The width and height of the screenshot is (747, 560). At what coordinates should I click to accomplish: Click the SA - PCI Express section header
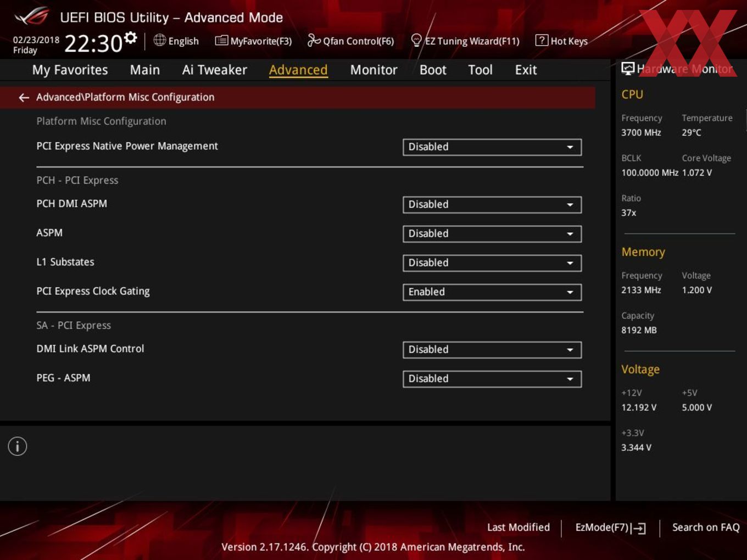(74, 325)
